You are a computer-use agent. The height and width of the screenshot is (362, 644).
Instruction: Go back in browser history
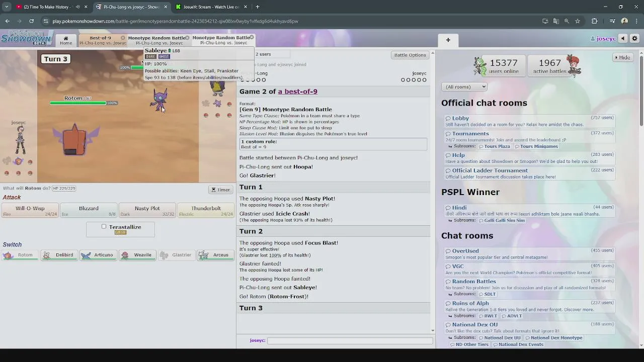(x=7, y=21)
